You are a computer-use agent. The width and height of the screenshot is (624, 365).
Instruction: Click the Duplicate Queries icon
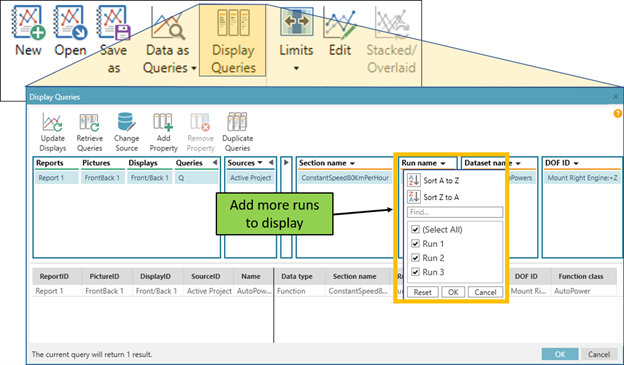(x=238, y=122)
